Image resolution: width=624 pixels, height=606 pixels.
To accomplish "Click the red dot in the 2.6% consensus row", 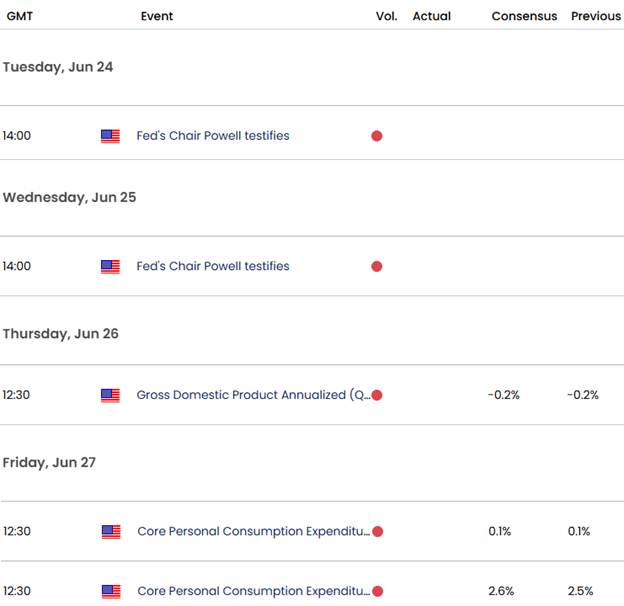I will [377, 590].
